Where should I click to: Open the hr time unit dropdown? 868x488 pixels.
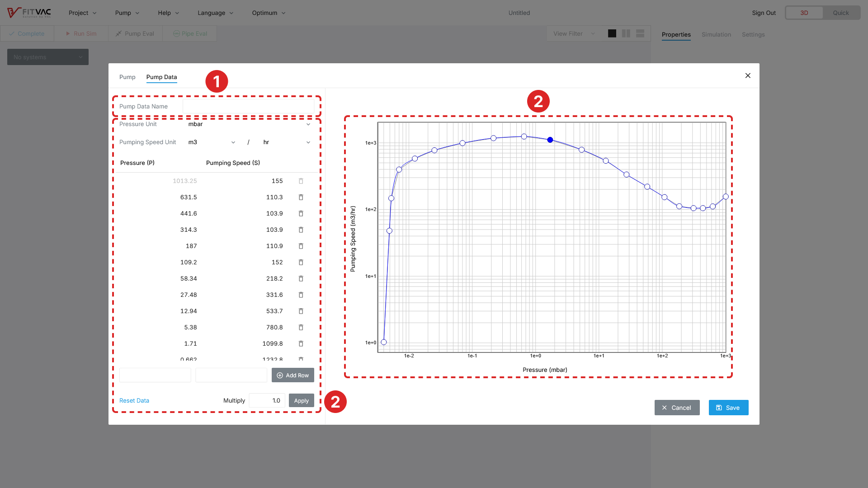(x=287, y=142)
